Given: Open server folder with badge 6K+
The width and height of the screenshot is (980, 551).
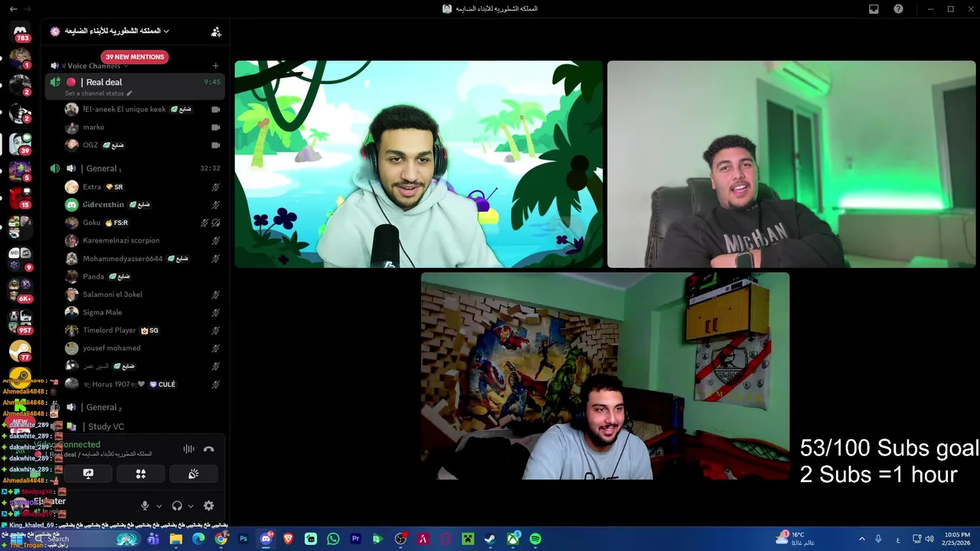Looking at the screenshot, I should (20, 289).
